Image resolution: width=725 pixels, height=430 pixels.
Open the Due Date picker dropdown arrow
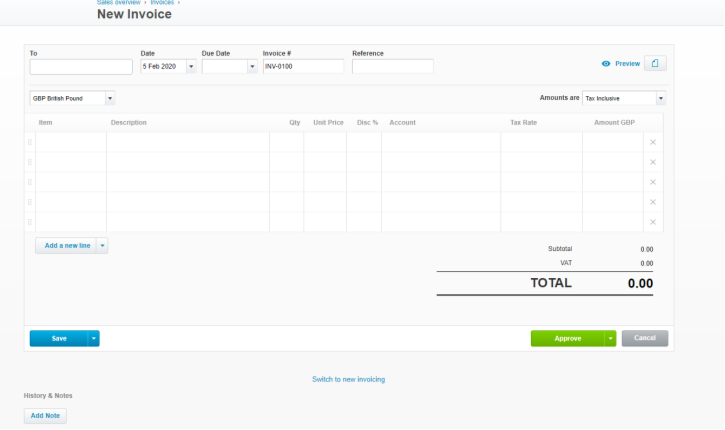pos(252,67)
